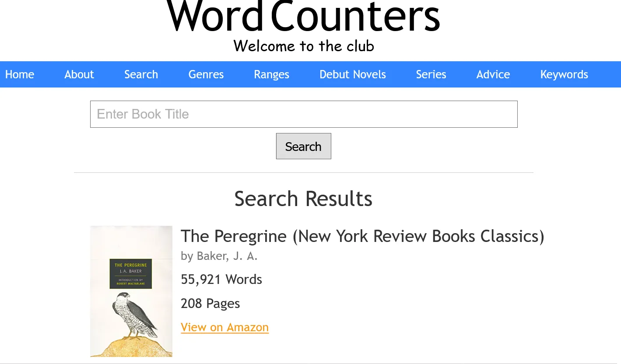
Task: Go to the Advice section
Action: [493, 74]
